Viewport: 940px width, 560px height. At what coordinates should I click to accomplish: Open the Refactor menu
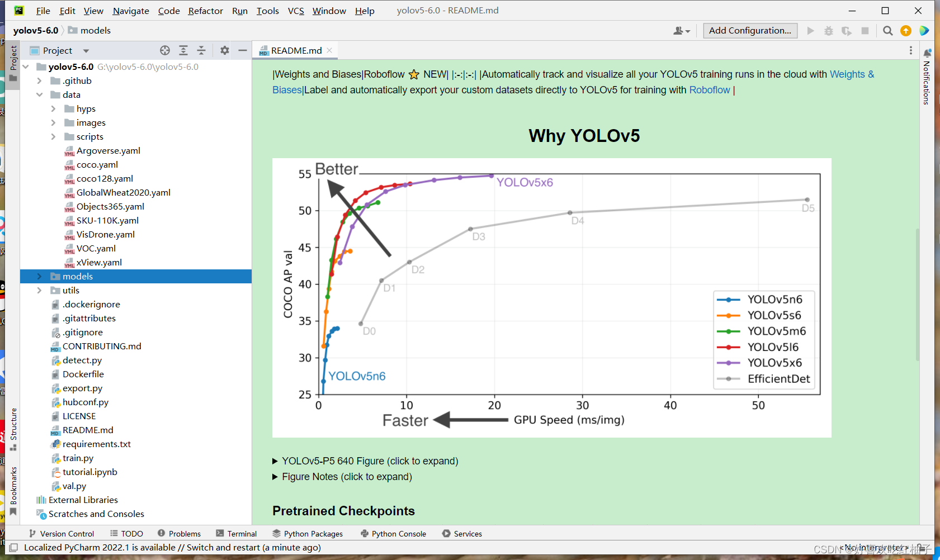point(205,11)
